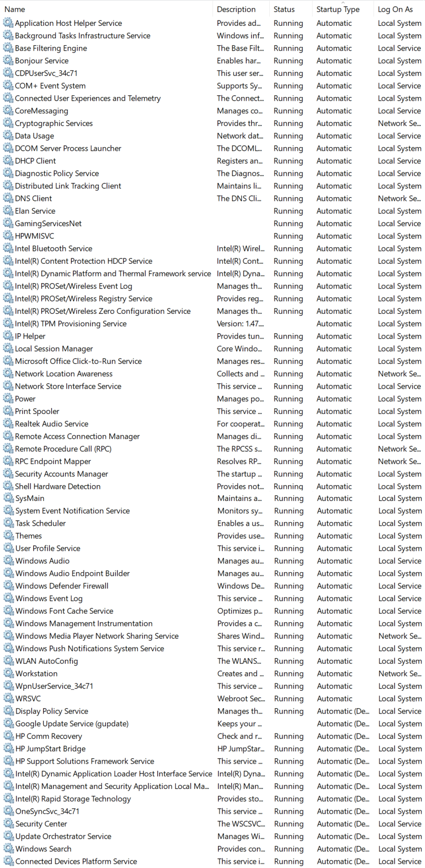
Task: Select the CDPUserSvc_34c71 service name
Action: (x=46, y=73)
